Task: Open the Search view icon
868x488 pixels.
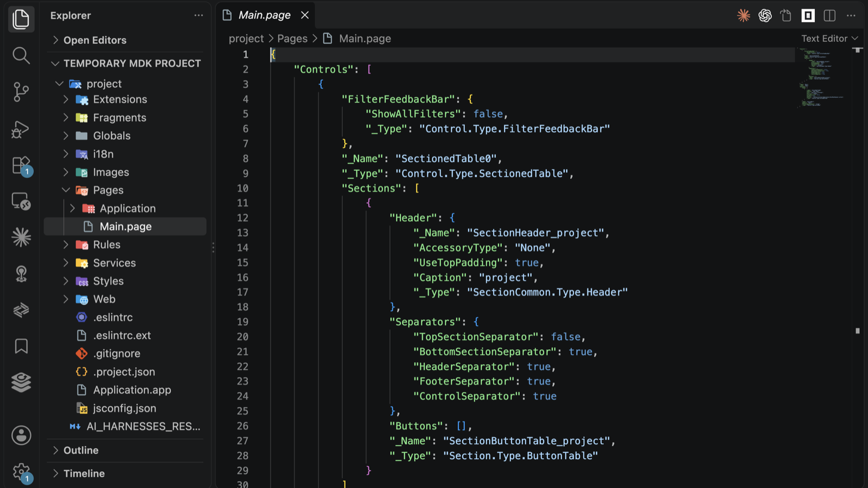Action: point(21,55)
